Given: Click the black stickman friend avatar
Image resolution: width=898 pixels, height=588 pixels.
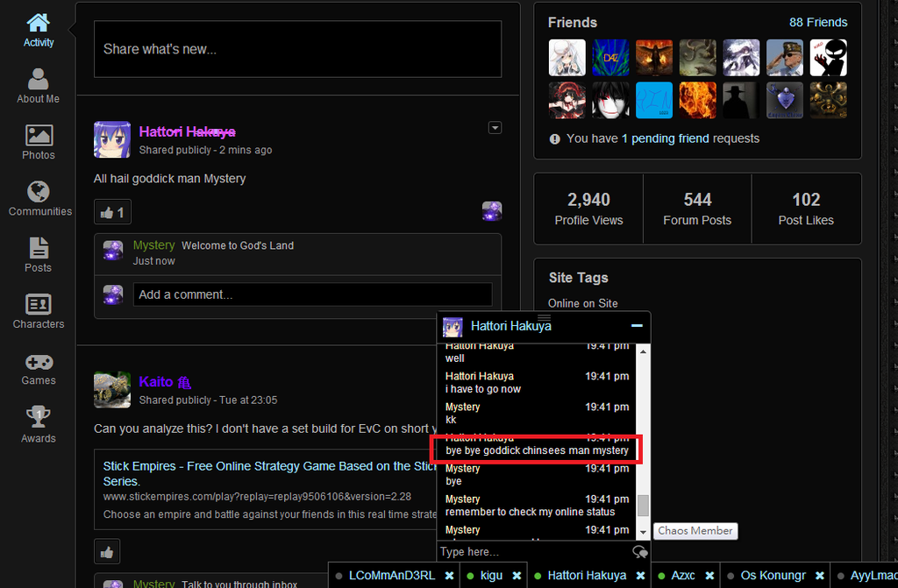Looking at the screenshot, I should (x=828, y=58).
